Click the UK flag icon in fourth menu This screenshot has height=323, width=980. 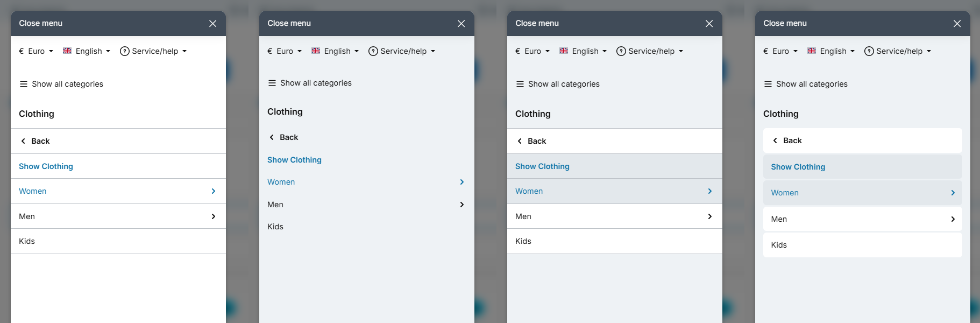pos(812,51)
